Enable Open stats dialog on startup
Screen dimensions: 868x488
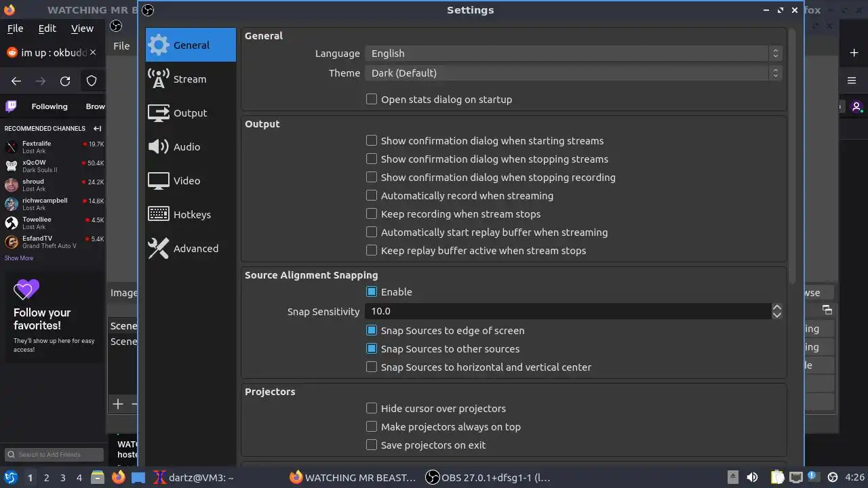pyautogui.click(x=372, y=100)
